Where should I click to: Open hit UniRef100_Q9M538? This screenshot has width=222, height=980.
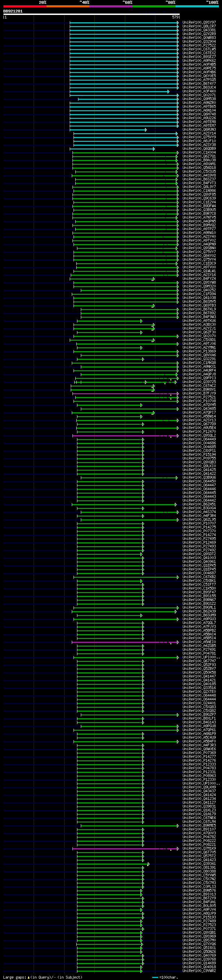coord(199,99)
